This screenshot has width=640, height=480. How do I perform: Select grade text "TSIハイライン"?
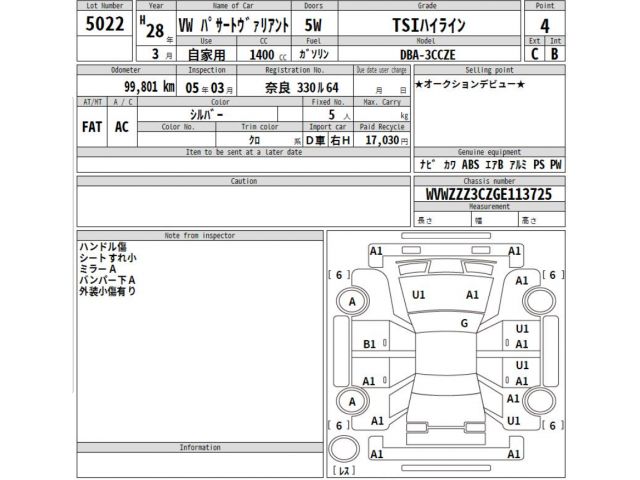[429, 25]
